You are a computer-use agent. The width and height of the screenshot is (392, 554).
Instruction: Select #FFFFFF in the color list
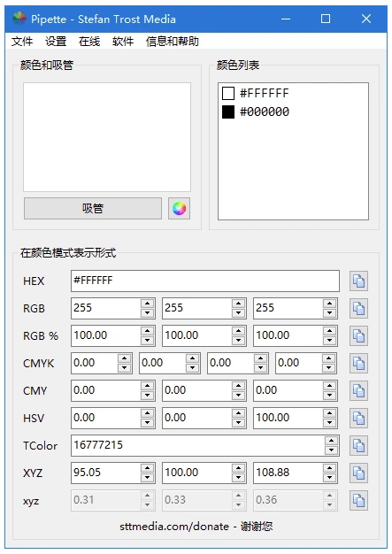256,93
